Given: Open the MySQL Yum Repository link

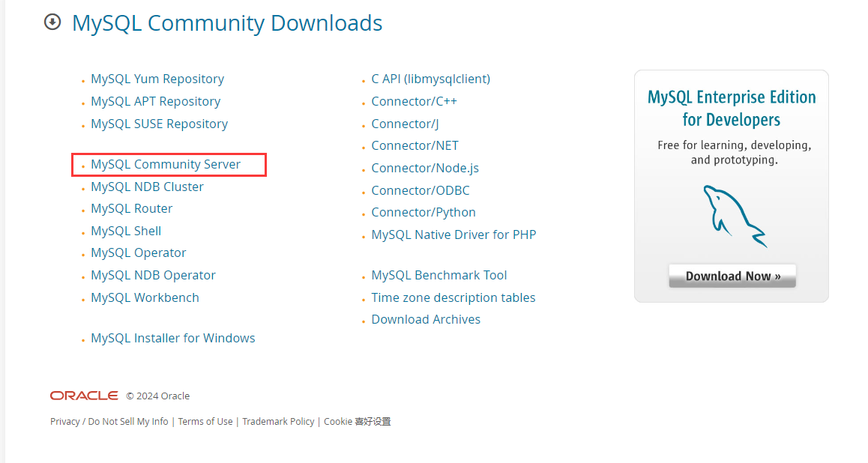Looking at the screenshot, I should tap(157, 79).
